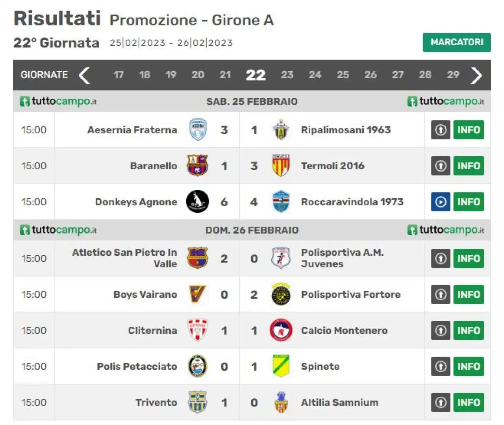Switch to giornata 17
This screenshot has width=504, height=425.
(119, 75)
